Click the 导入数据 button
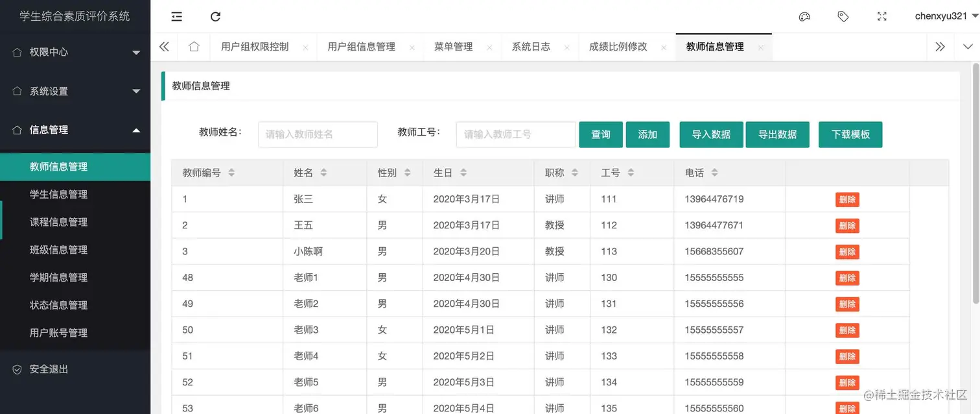The width and height of the screenshot is (980, 414). click(x=711, y=134)
